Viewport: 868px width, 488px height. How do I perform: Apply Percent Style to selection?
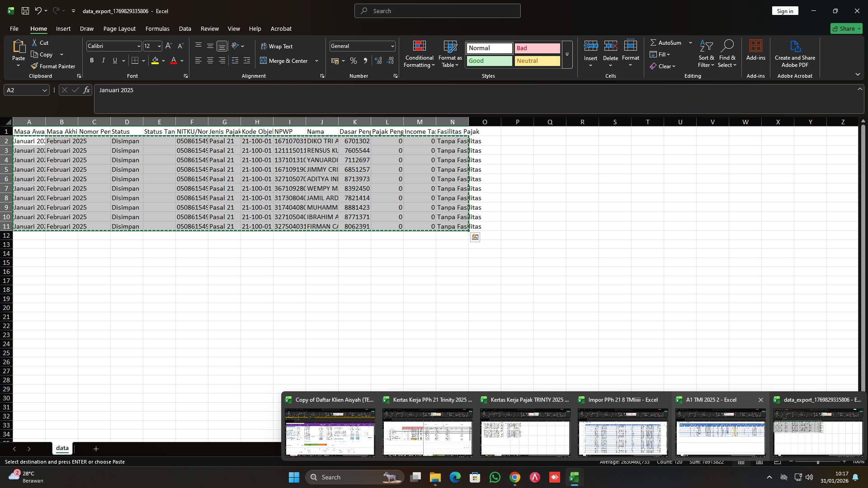(x=353, y=61)
